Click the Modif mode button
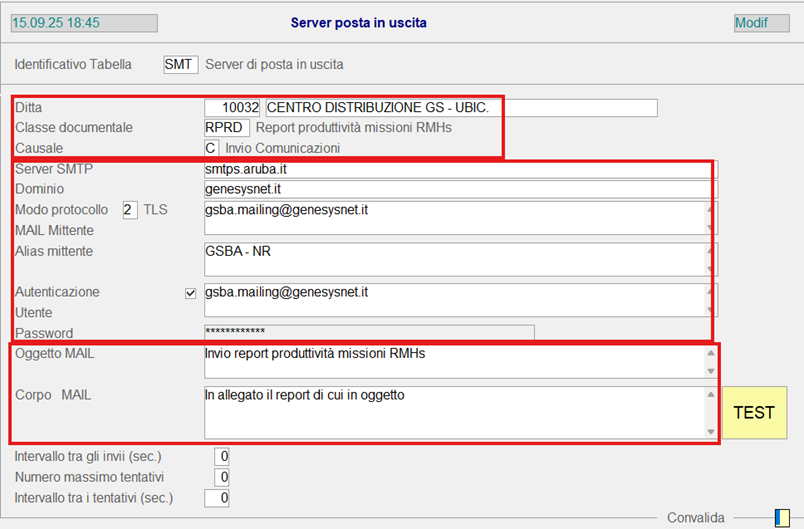This screenshot has height=529, width=804. pos(762,23)
